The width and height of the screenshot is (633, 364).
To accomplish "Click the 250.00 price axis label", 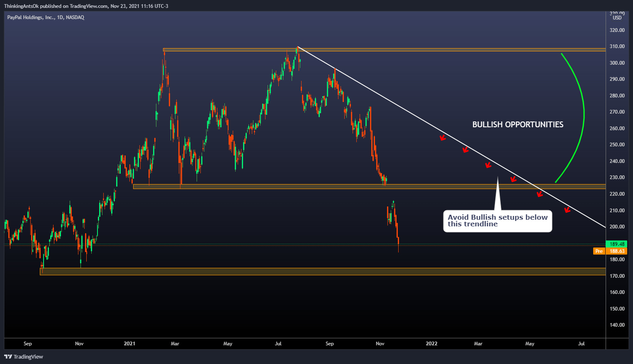I will tap(617, 145).
